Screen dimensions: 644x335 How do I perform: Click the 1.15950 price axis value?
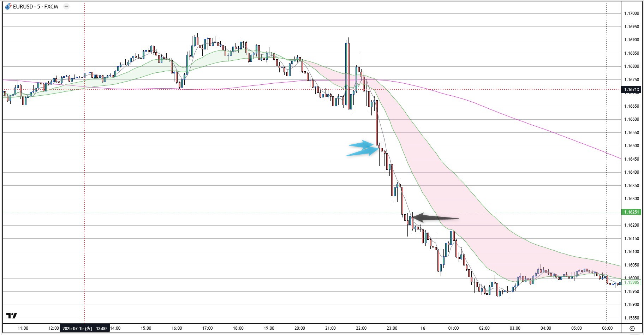632,292
